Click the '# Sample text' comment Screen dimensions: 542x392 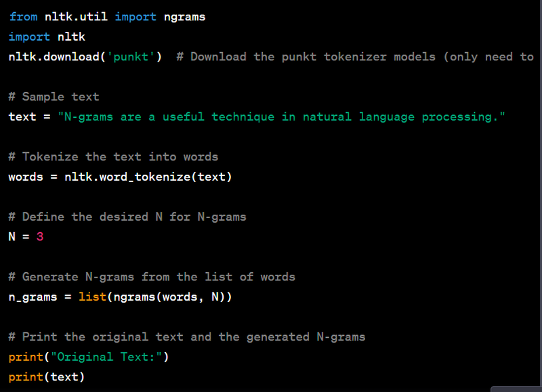point(54,97)
